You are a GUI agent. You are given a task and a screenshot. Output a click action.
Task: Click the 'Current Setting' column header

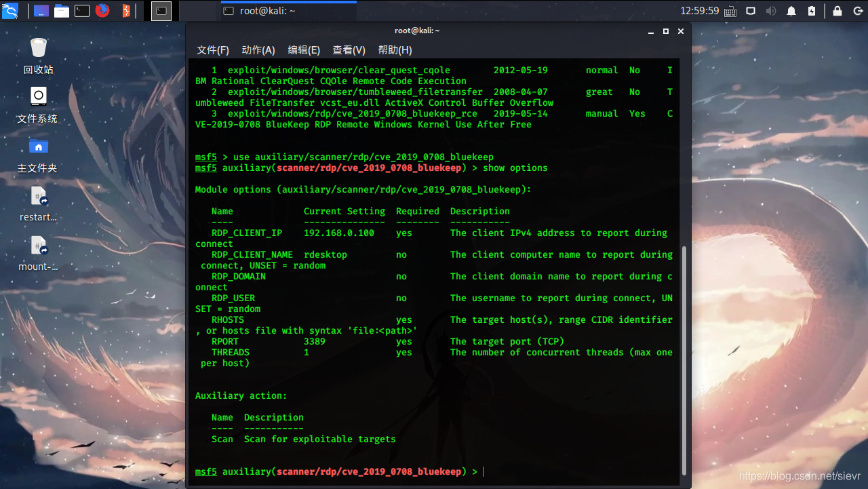[x=344, y=212]
